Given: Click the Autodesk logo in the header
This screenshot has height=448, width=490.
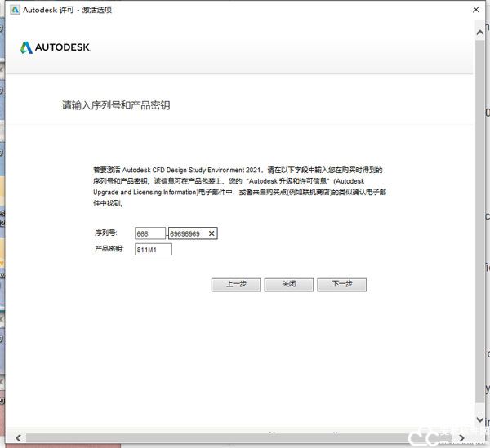Looking at the screenshot, I should tap(56, 47).
